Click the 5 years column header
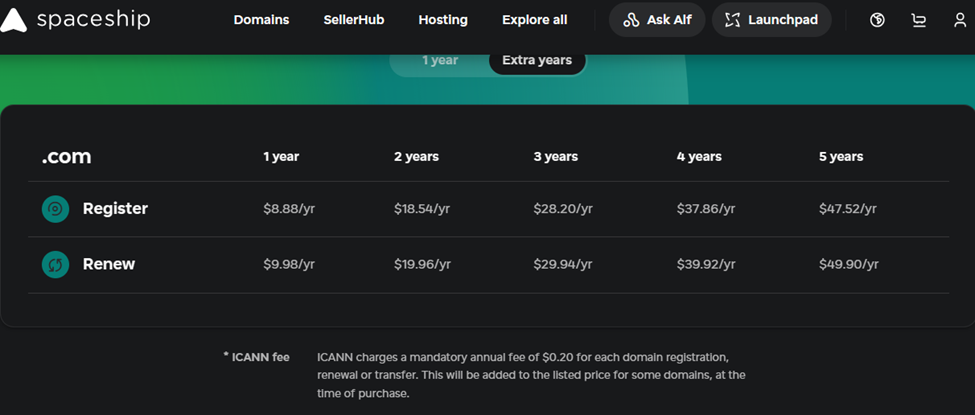This screenshot has height=415, width=975. (x=841, y=157)
